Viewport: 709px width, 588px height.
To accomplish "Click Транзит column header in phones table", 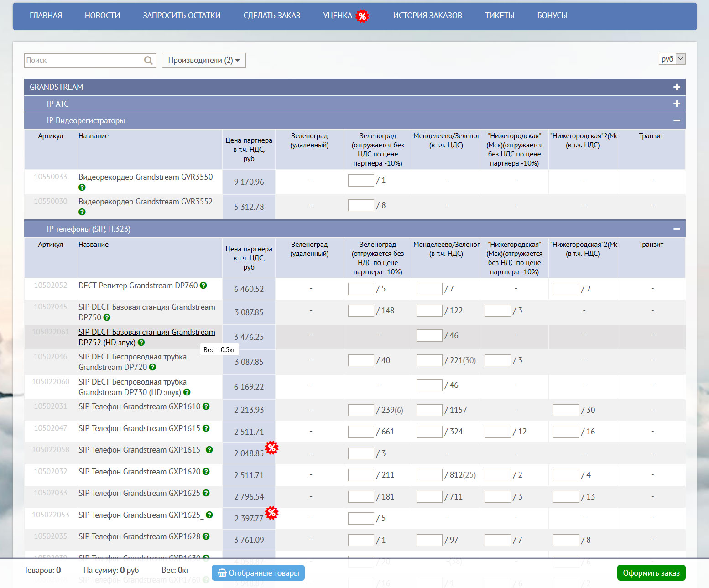I will point(651,245).
